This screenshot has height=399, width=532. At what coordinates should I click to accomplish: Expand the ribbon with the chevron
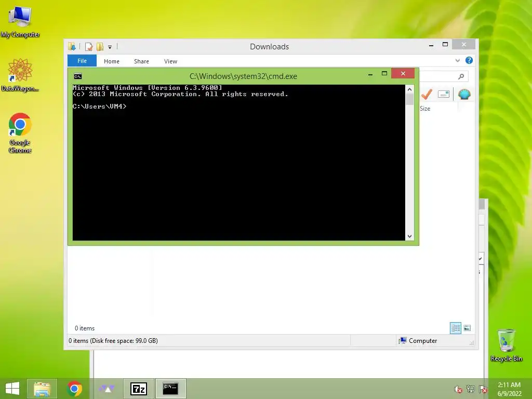[x=457, y=60]
